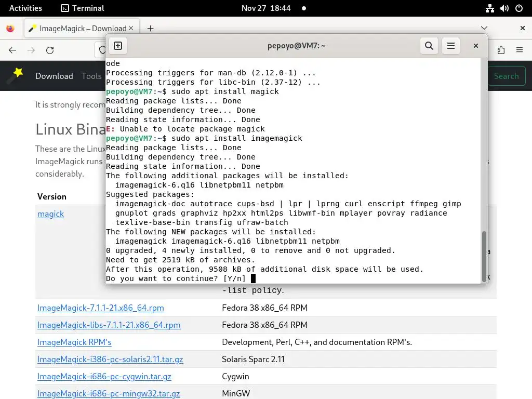This screenshot has height=399, width=532.
Task: Open the Download menu on ImageMagick site
Action: 54,76
